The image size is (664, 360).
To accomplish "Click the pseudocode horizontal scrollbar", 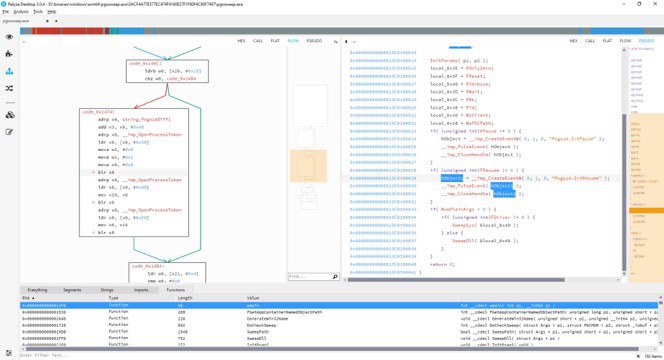I will (456, 280).
